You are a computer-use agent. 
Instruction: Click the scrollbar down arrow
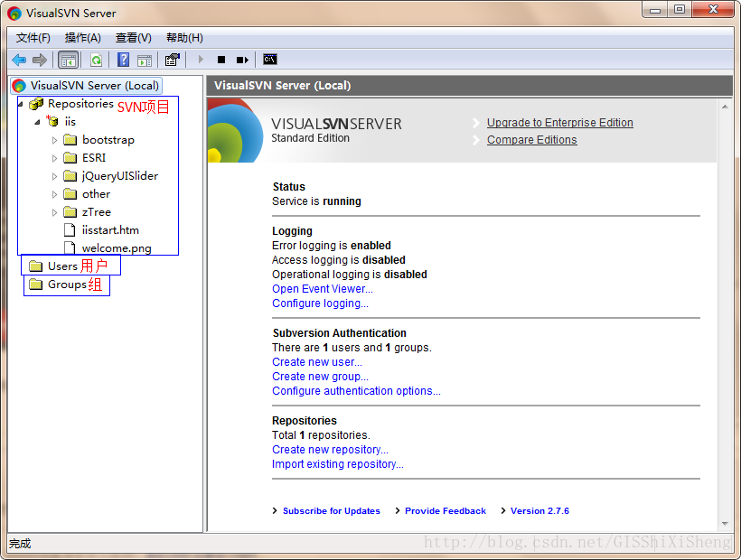[725, 524]
